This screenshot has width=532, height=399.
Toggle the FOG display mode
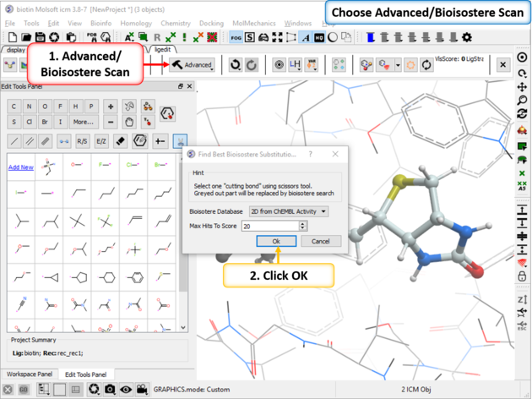(x=236, y=38)
